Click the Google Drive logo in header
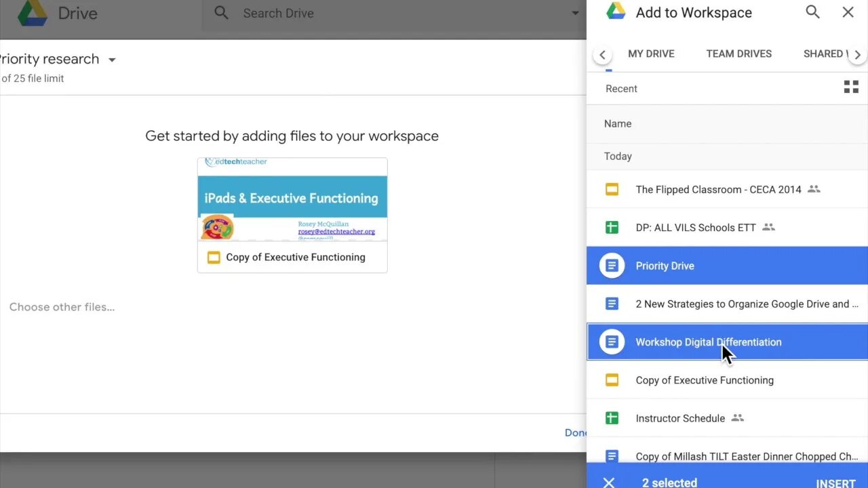The width and height of the screenshot is (868, 488). (x=32, y=14)
